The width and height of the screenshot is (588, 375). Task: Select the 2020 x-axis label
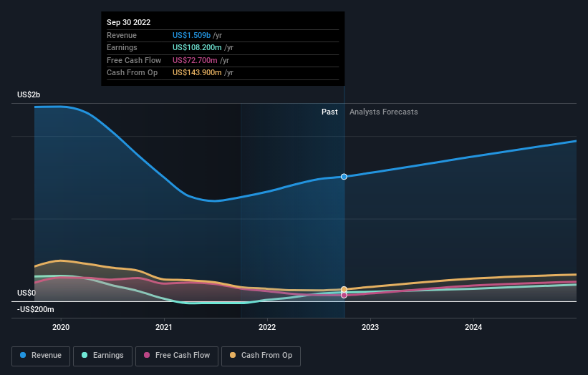coord(61,327)
